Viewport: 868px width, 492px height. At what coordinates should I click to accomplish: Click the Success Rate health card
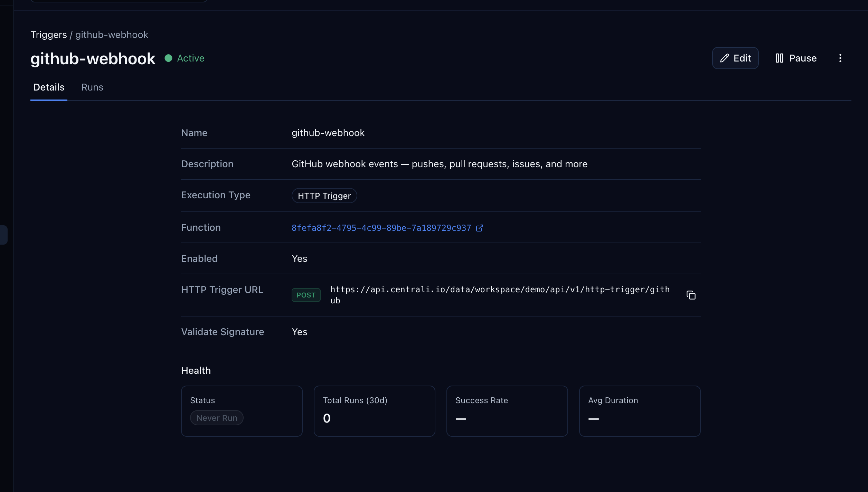point(507,411)
